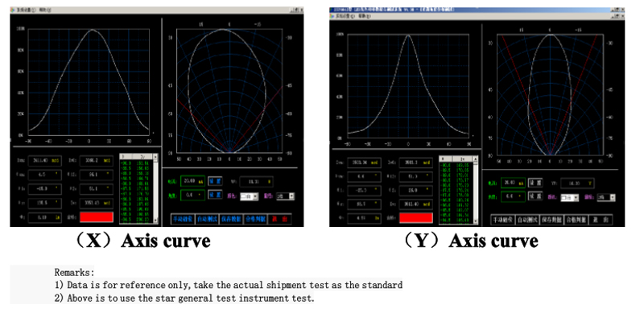The width and height of the screenshot is (644, 309).
Task: Click set button beside angle field, X Axis window
Action: (x=215, y=195)
